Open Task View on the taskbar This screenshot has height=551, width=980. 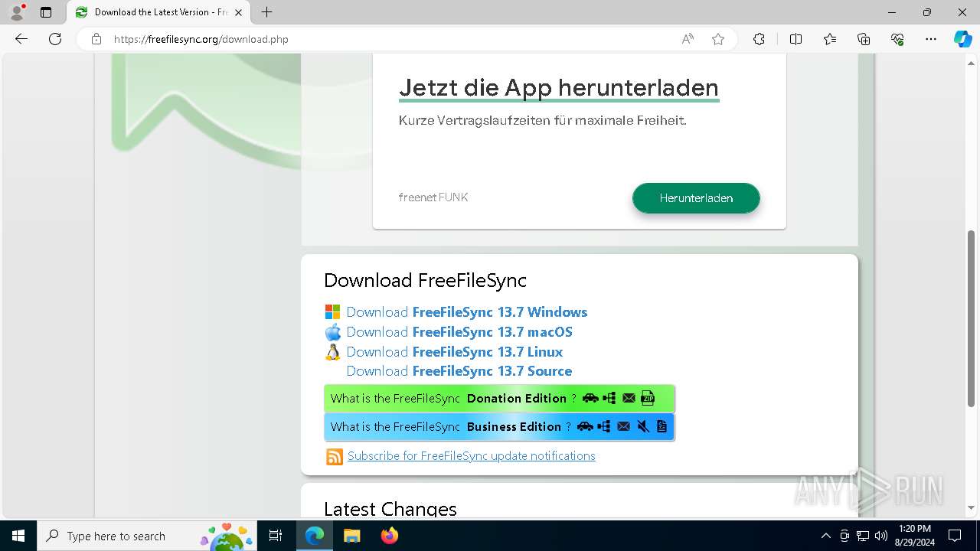click(276, 536)
